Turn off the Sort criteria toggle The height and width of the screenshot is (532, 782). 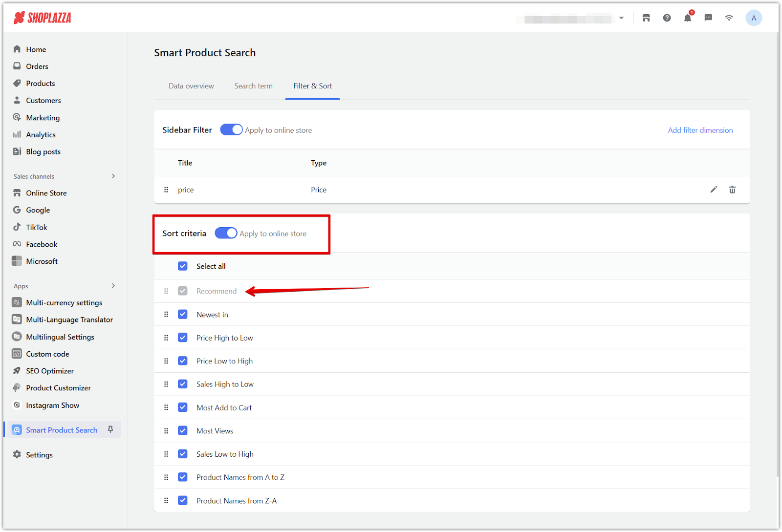coord(226,234)
